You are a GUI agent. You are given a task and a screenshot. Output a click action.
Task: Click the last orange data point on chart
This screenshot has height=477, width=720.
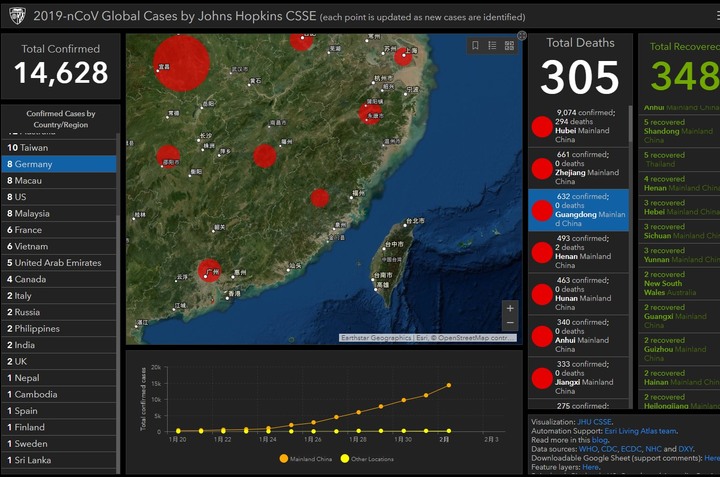point(449,385)
